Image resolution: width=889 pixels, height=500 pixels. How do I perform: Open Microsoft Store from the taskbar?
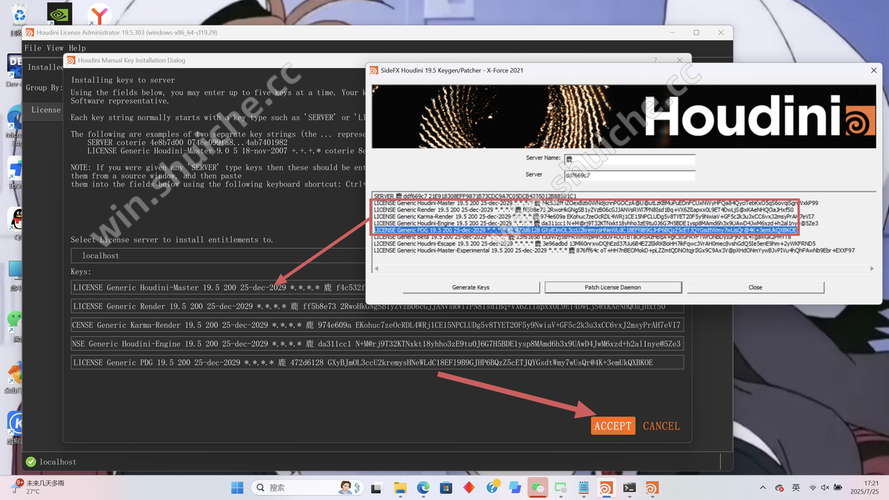[x=446, y=488]
